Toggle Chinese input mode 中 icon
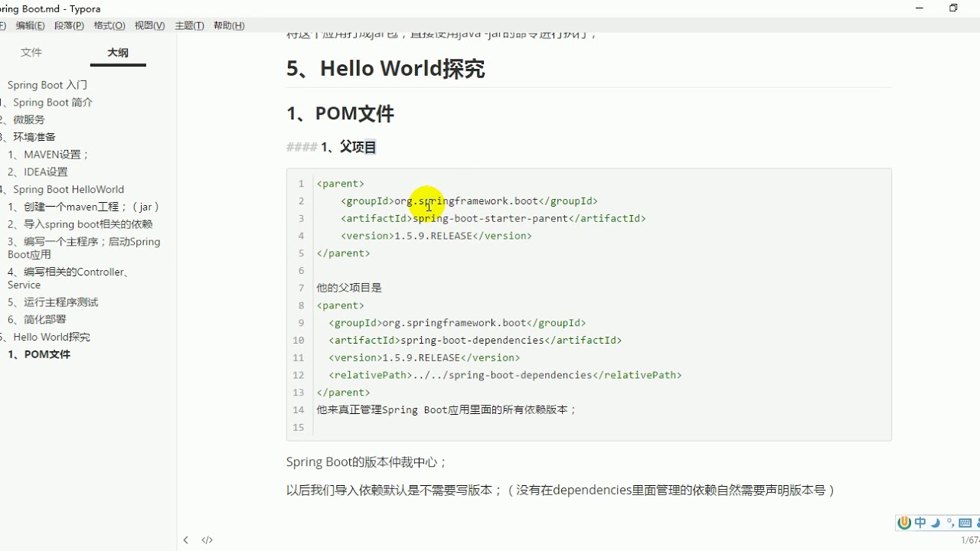This screenshot has height=551, width=980. point(920,523)
